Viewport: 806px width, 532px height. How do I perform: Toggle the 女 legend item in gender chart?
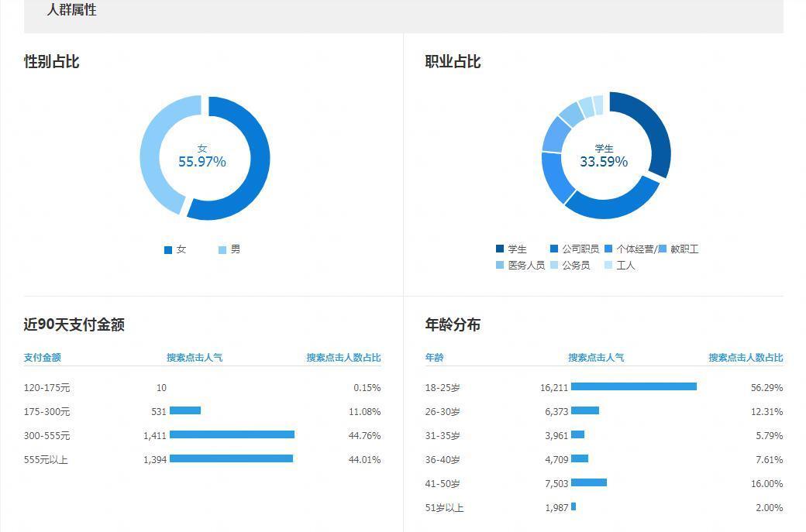point(176,249)
